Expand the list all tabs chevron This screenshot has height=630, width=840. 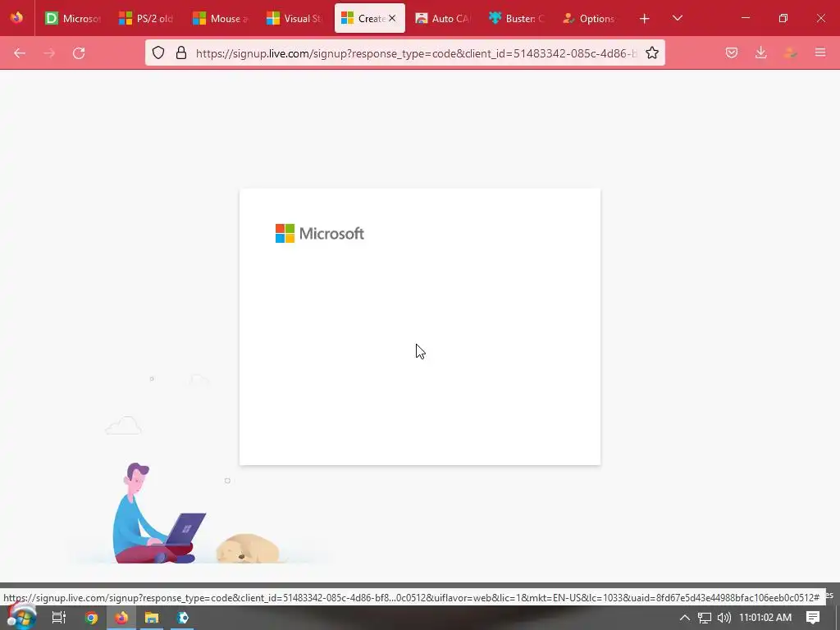678,18
